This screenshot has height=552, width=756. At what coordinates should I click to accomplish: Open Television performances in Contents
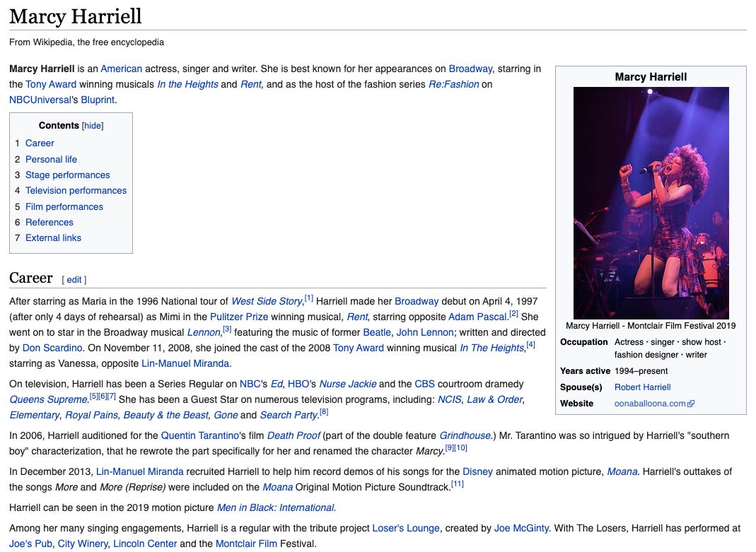(x=76, y=191)
